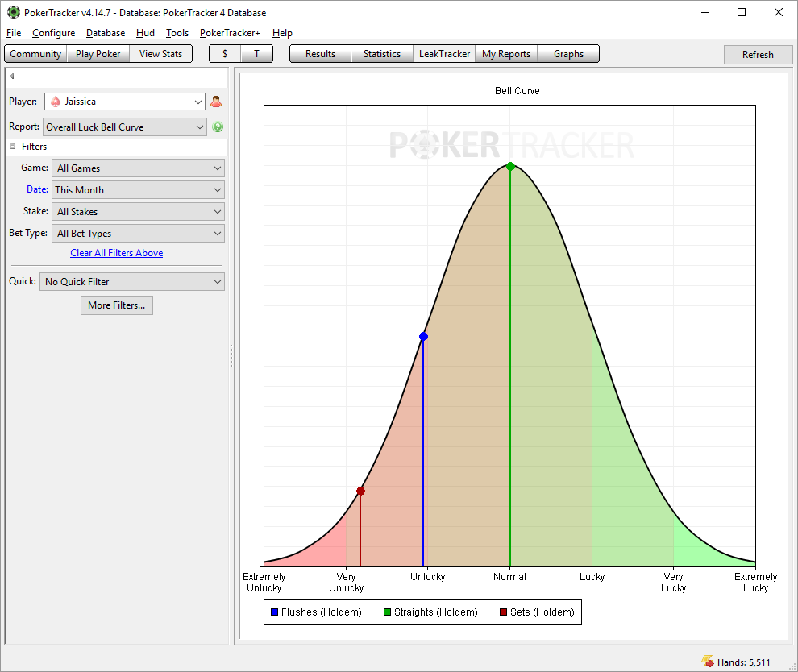Open the PokerTracker+ menu

click(230, 33)
